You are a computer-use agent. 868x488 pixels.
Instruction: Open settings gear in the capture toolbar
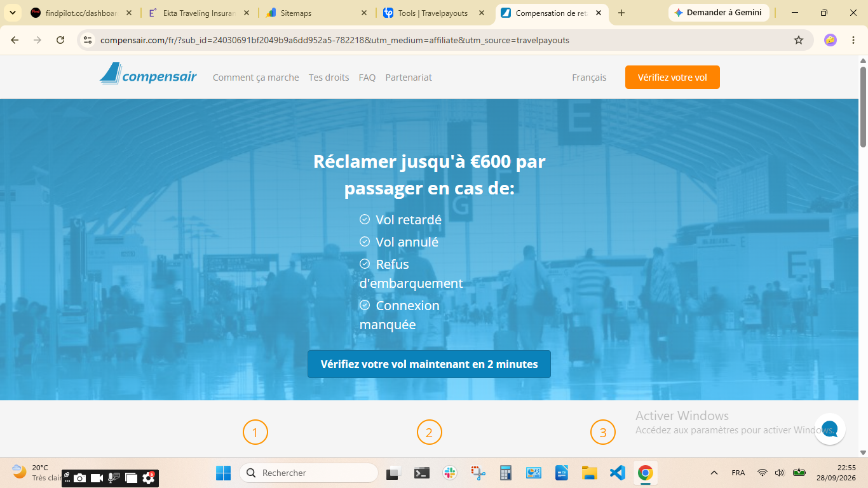coord(149,478)
